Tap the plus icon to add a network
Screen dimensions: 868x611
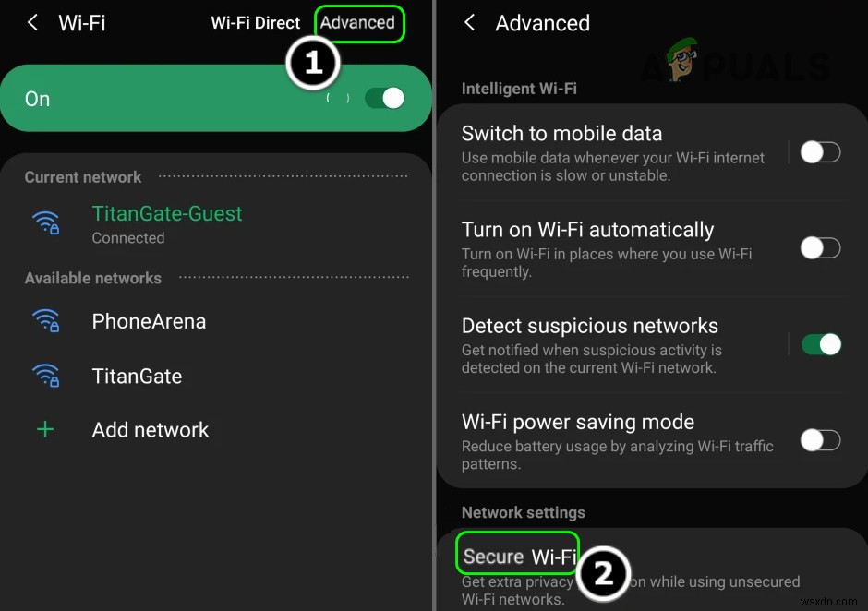45,429
